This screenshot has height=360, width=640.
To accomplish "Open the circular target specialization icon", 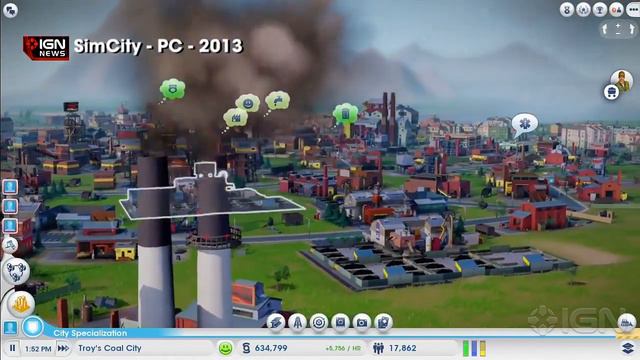I will pyautogui.click(x=319, y=322).
